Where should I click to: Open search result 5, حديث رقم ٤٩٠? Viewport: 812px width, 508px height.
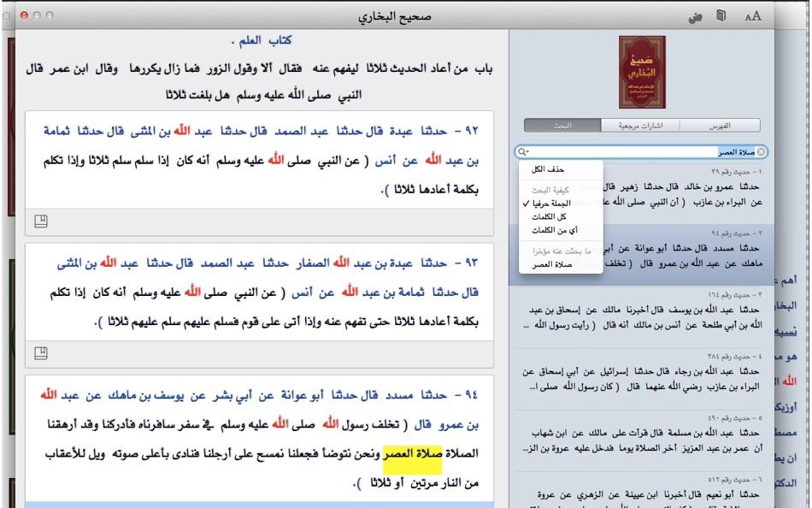[x=641, y=440]
